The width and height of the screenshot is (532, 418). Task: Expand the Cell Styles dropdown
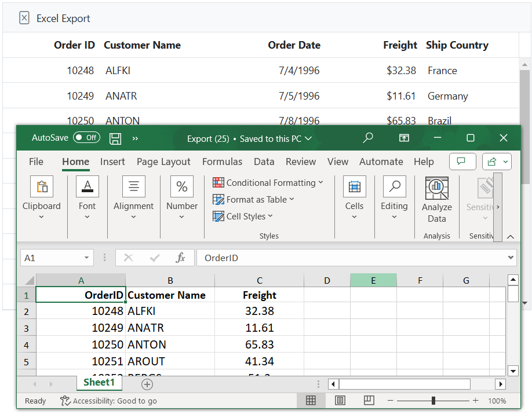point(243,216)
